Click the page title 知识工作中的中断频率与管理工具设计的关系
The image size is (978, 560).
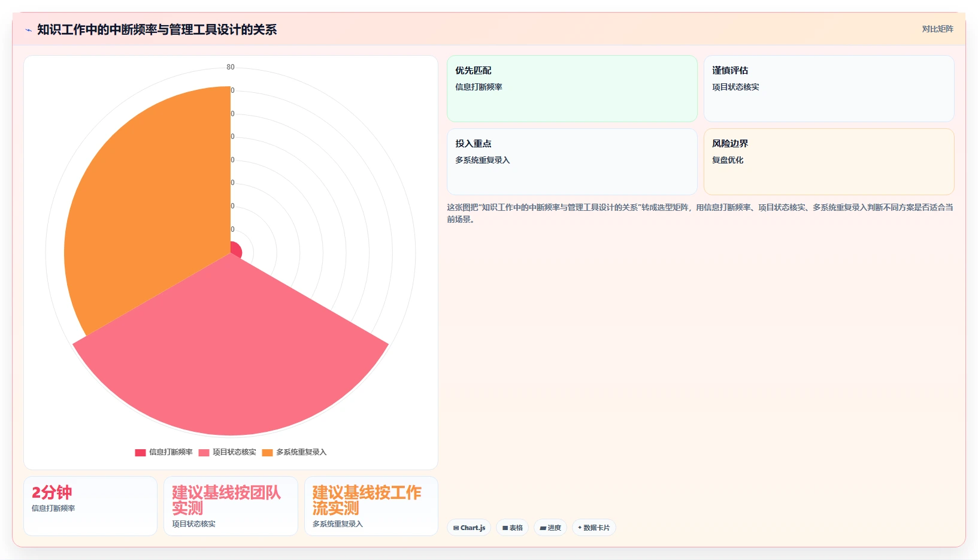coord(157,29)
